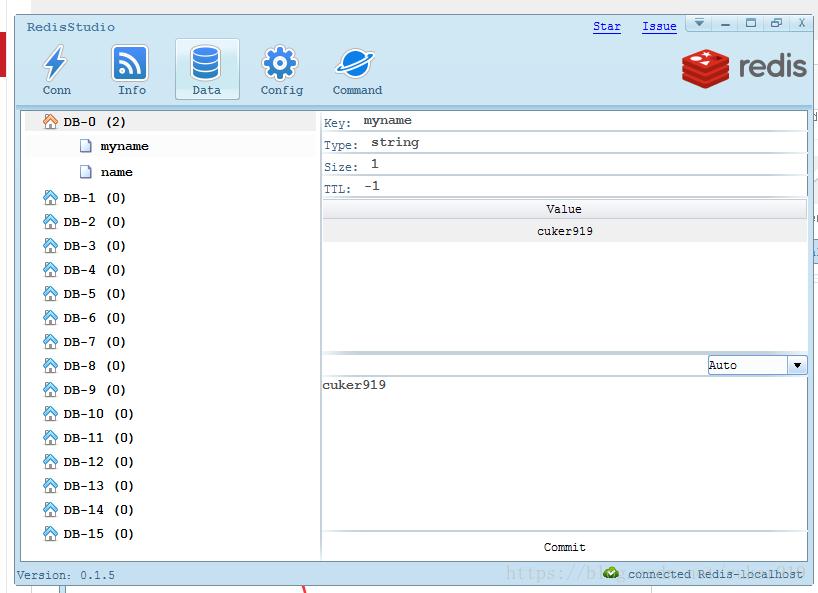The width and height of the screenshot is (818, 593).
Task: Click the DB-10 house icon
Action: click(x=51, y=414)
